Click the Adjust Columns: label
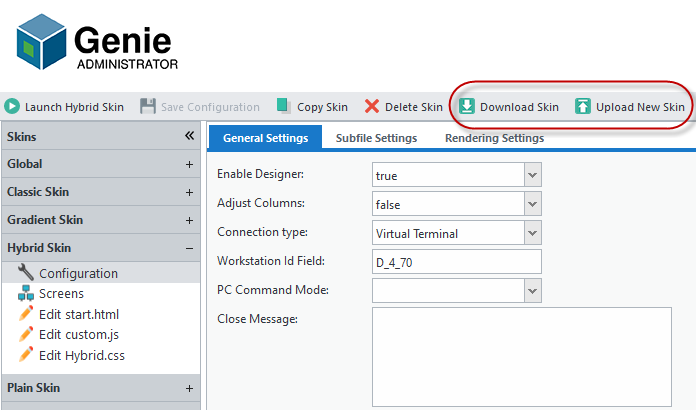The width and height of the screenshot is (696, 410). [261, 203]
